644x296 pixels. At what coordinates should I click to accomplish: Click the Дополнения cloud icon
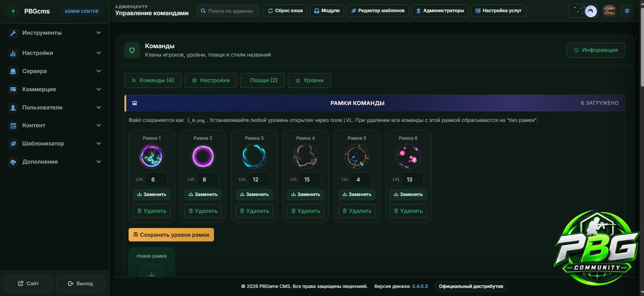(13, 162)
